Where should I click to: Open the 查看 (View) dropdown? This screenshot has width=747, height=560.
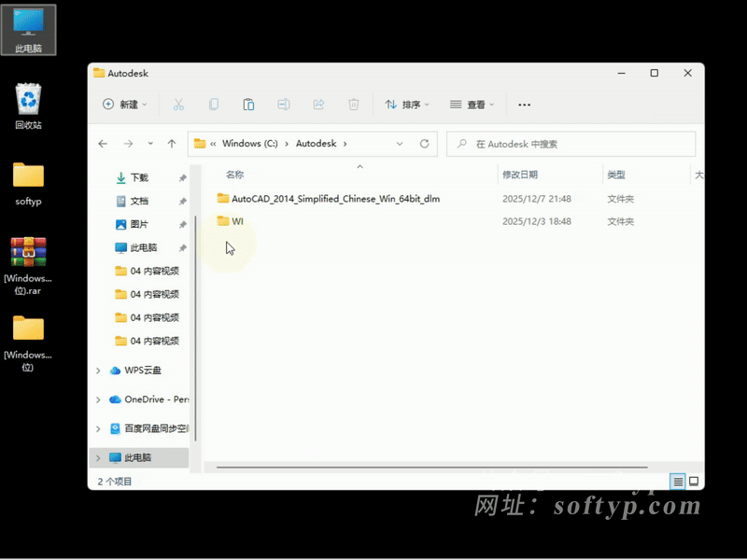point(472,105)
